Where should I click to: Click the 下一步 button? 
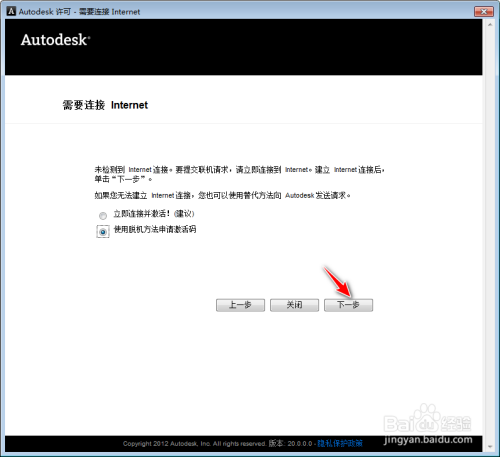[348, 305]
